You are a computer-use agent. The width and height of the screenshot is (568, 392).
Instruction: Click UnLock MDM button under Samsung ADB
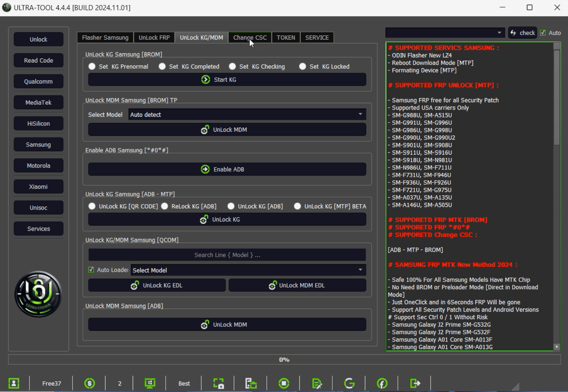click(227, 324)
